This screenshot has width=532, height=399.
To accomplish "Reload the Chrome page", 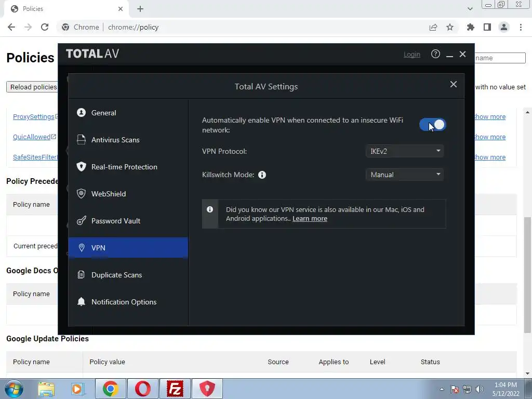I will click(x=45, y=27).
